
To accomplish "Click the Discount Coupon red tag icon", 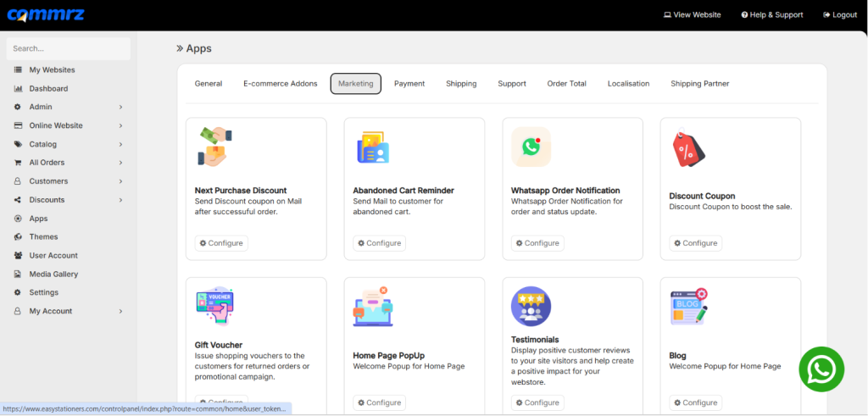I will (x=688, y=148).
